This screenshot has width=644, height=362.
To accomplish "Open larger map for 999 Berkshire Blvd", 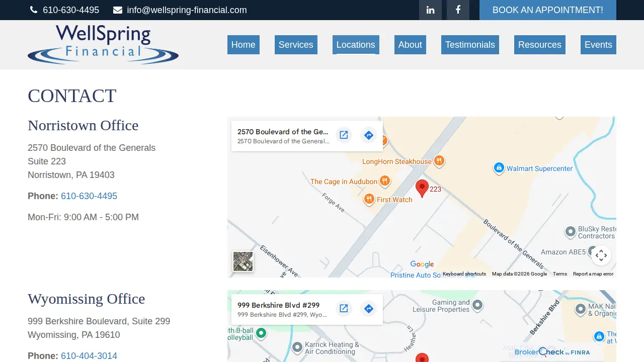I will tap(344, 308).
